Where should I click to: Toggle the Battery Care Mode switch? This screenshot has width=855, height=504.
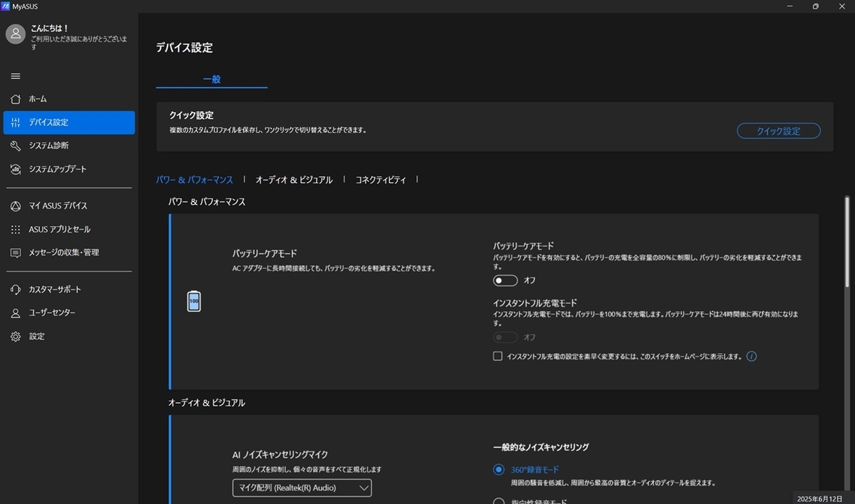tap(506, 280)
